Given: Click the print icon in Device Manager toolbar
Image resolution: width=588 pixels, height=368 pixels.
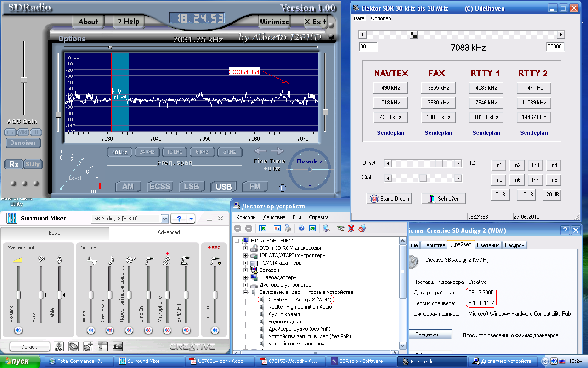Looking at the screenshot, I should click(x=288, y=228).
